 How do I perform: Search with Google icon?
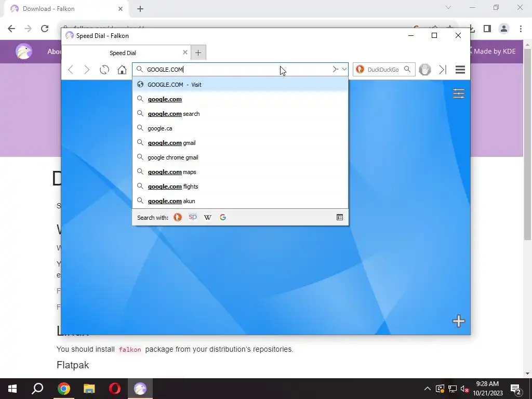click(x=223, y=217)
